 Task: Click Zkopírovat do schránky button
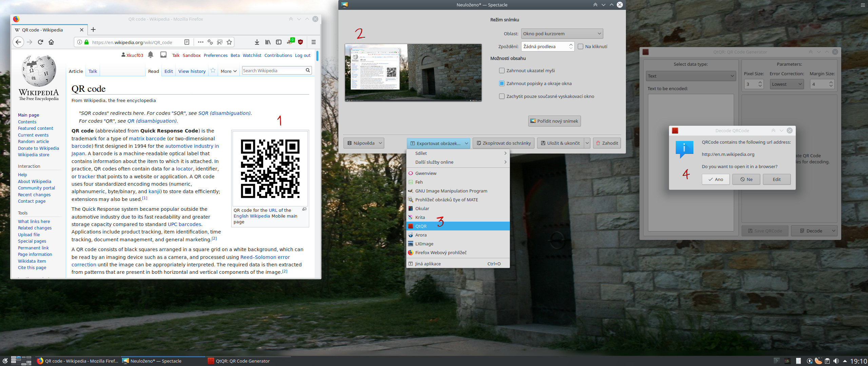[x=504, y=143]
